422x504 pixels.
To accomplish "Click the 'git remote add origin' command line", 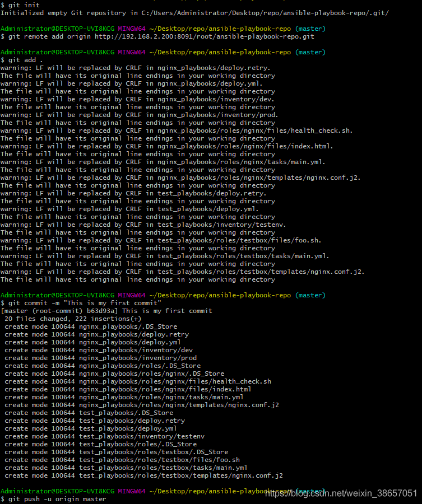I will click(157, 36).
